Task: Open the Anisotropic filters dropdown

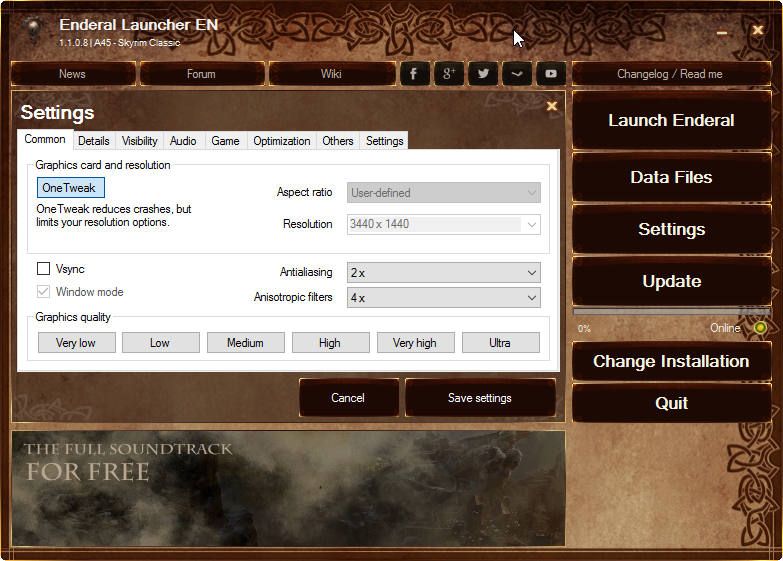Action: (443, 298)
